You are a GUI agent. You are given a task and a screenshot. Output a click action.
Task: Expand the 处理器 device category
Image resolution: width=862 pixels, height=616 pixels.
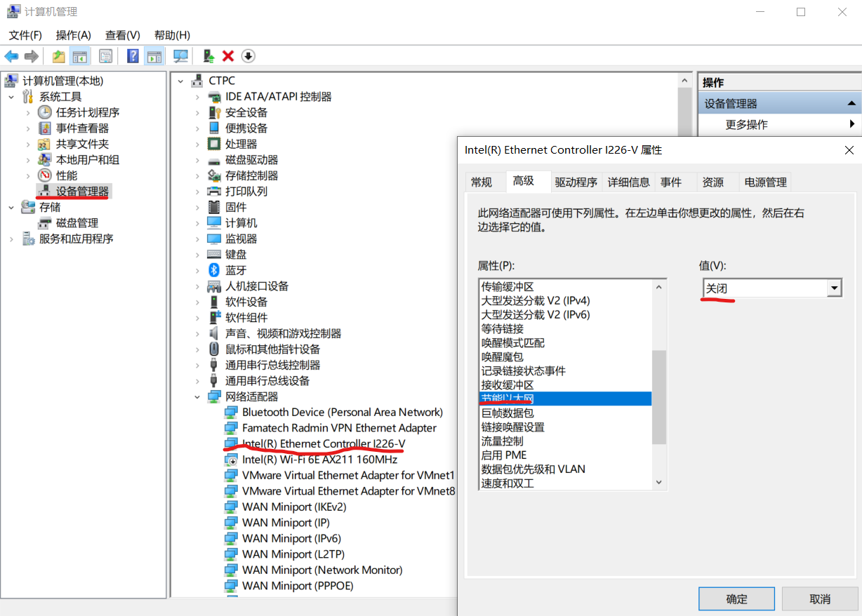(x=198, y=145)
